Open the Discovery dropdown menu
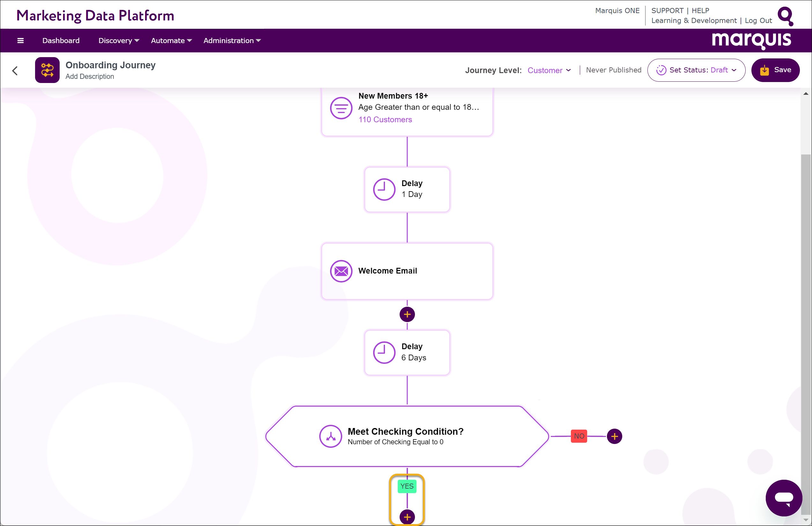 [119, 41]
